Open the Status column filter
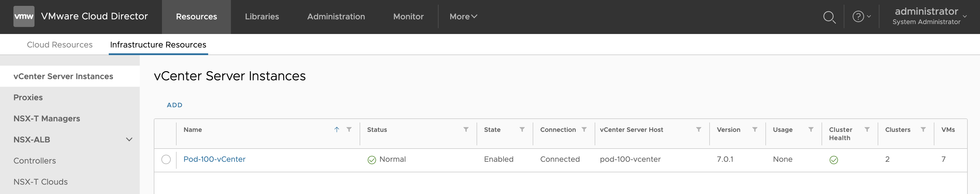The image size is (980, 194). pyautogui.click(x=466, y=130)
